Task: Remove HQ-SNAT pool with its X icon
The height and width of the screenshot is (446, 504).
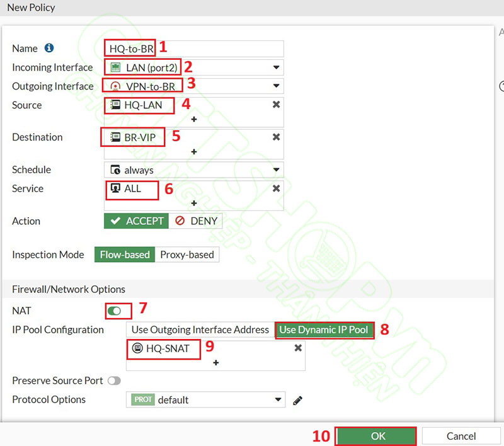Action: point(298,348)
